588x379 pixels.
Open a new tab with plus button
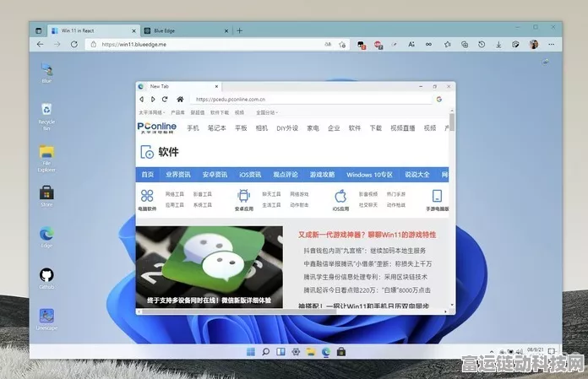click(x=240, y=30)
